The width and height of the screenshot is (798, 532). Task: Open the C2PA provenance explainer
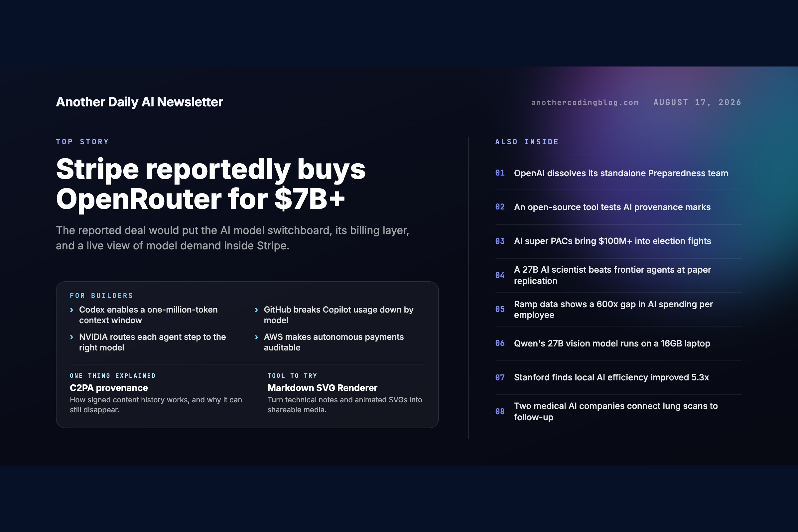click(109, 388)
